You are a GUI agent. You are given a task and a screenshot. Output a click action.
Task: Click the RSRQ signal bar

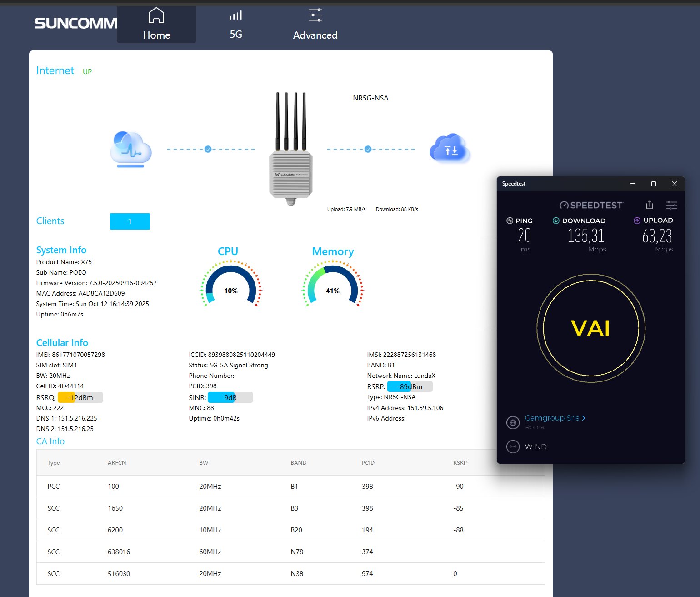click(x=80, y=398)
